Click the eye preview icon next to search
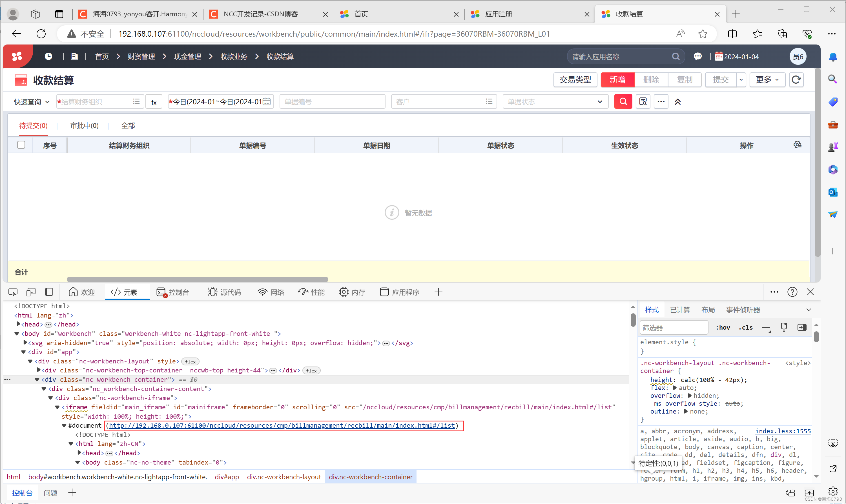 coord(643,101)
